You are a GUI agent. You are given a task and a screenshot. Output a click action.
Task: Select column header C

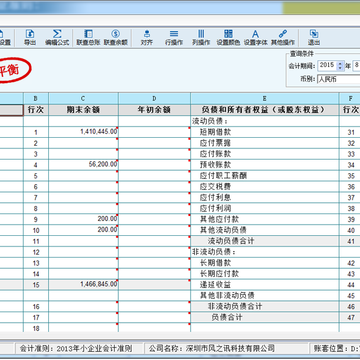83,99
